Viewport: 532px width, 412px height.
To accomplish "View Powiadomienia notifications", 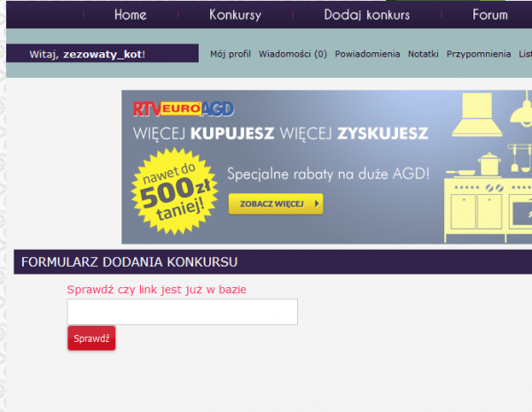I will pos(367,54).
